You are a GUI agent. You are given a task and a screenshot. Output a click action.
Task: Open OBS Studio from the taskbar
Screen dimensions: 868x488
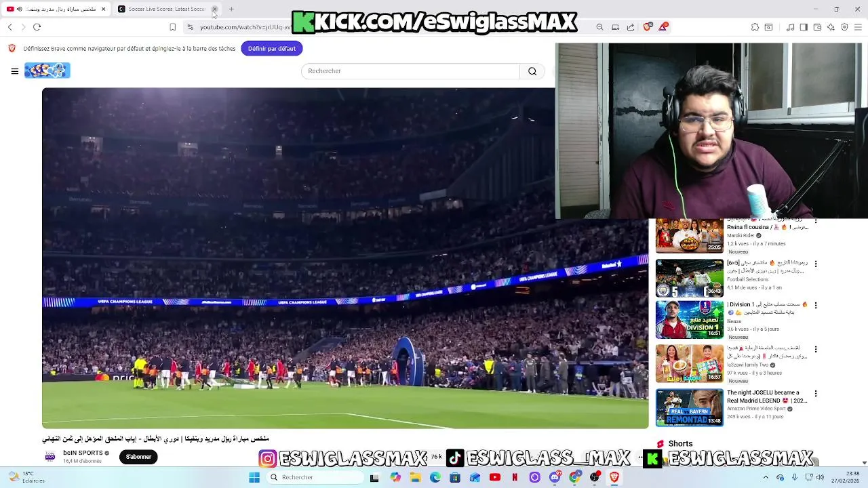[595, 477]
